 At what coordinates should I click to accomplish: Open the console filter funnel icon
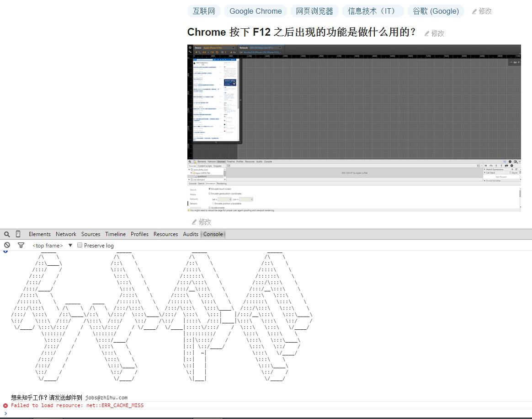pos(21,245)
